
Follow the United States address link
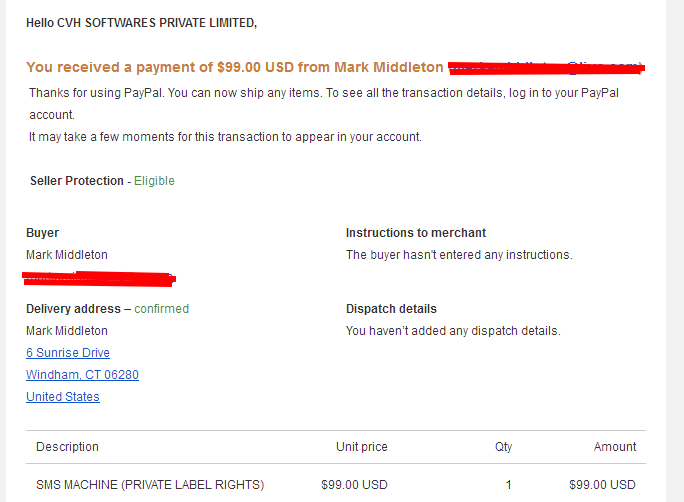pyautogui.click(x=63, y=396)
